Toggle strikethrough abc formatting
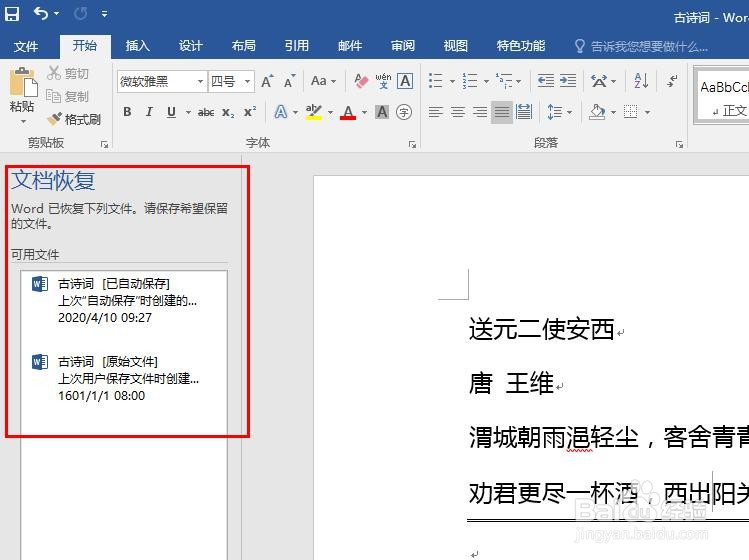The image size is (749, 560). [206, 112]
